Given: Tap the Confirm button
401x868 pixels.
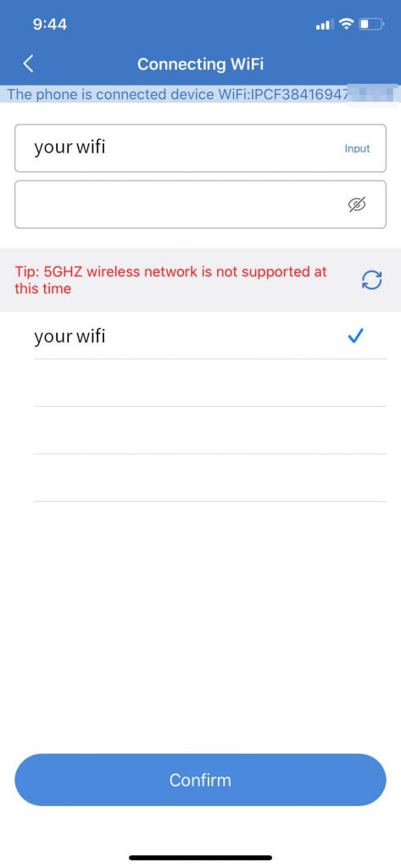Looking at the screenshot, I should point(200,780).
